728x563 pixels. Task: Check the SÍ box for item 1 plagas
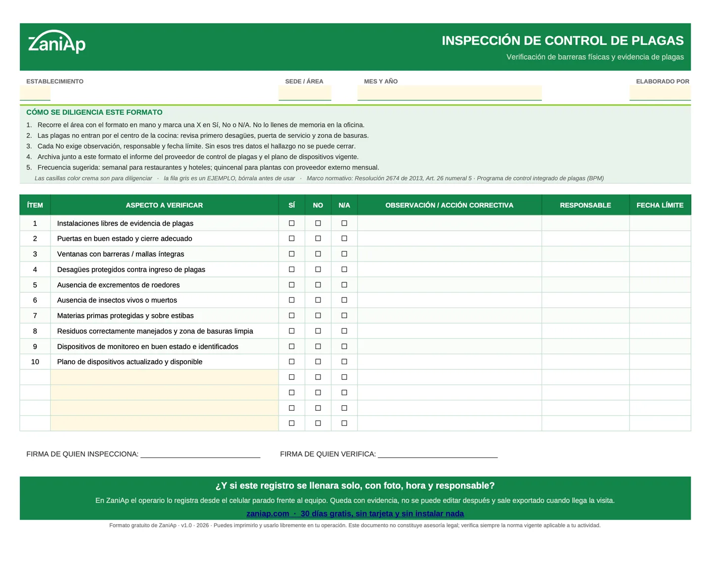292,223
